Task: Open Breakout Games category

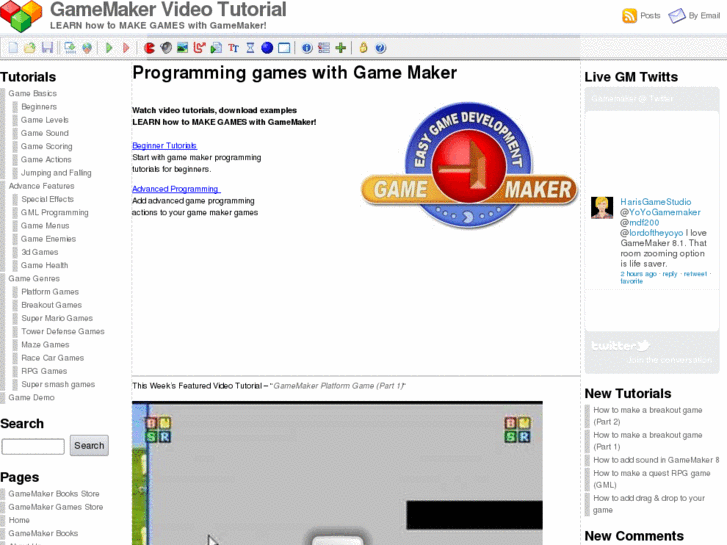Action: [x=51, y=305]
